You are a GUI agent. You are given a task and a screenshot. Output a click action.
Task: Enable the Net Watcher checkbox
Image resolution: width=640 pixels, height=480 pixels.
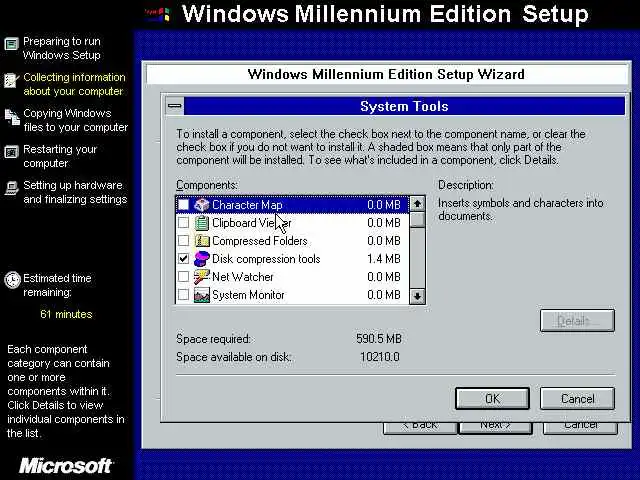pyautogui.click(x=183, y=276)
